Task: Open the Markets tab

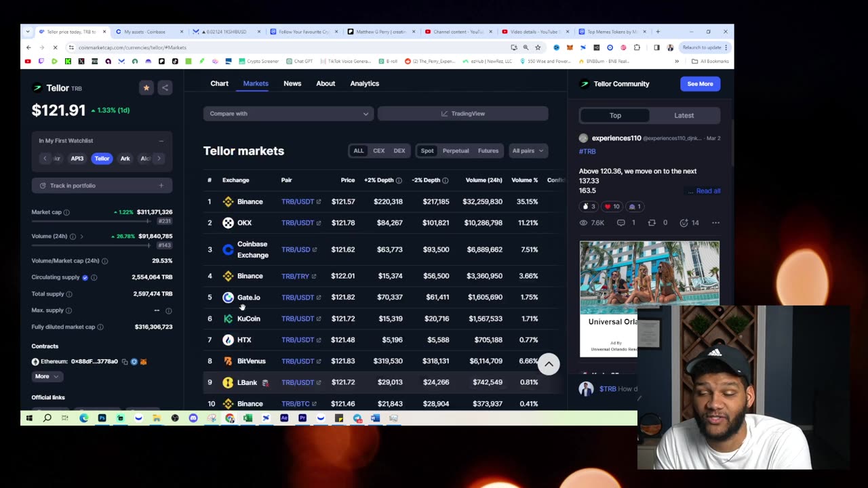Action: [x=256, y=83]
